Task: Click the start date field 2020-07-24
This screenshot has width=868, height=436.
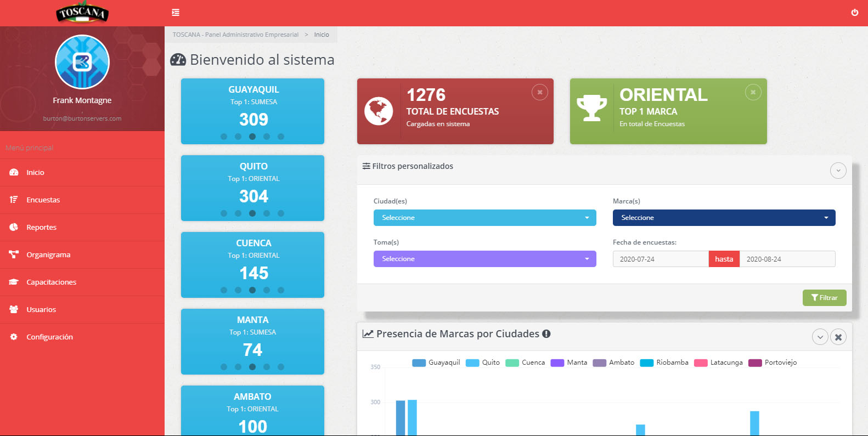Action: click(x=660, y=259)
